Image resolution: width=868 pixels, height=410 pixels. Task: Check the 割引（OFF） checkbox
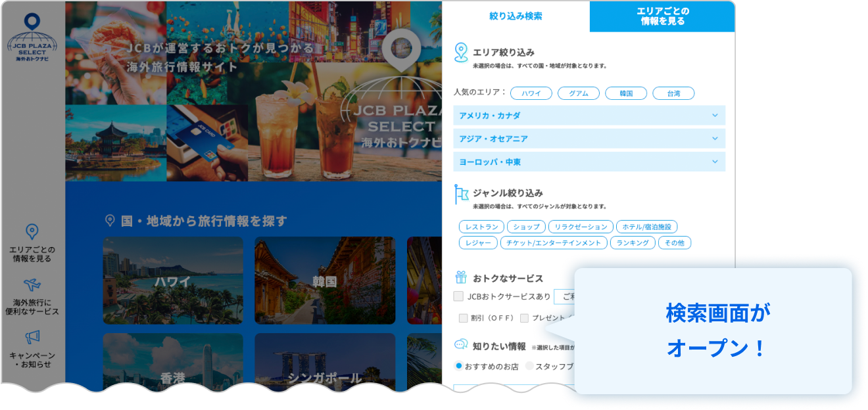click(x=463, y=318)
